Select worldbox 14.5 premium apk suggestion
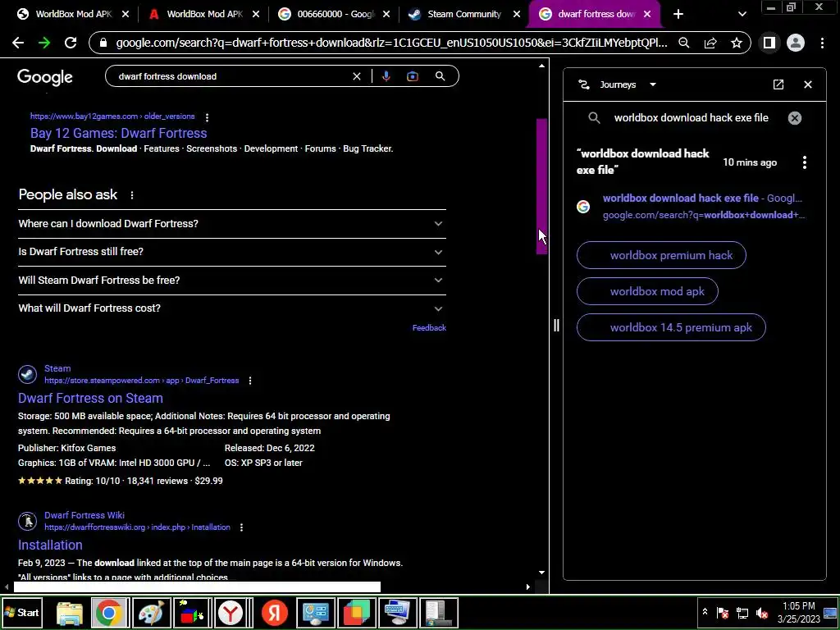 point(671,327)
